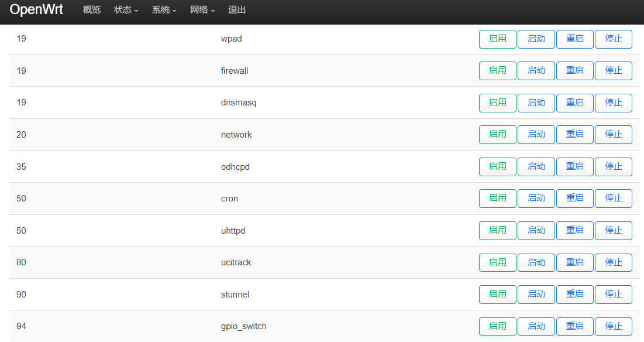644x342 pixels.
Task: Toggle 启用 for ucitrack service
Action: pyautogui.click(x=497, y=263)
